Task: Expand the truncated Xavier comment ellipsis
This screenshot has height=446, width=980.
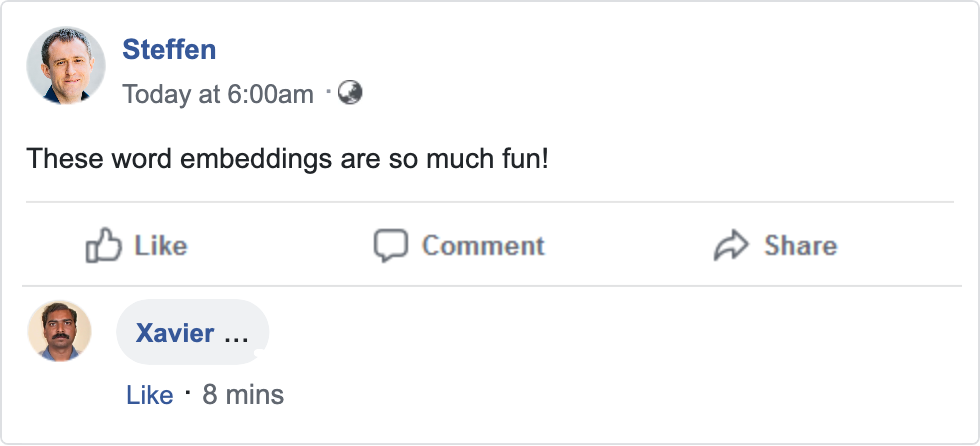Action: (236, 334)
